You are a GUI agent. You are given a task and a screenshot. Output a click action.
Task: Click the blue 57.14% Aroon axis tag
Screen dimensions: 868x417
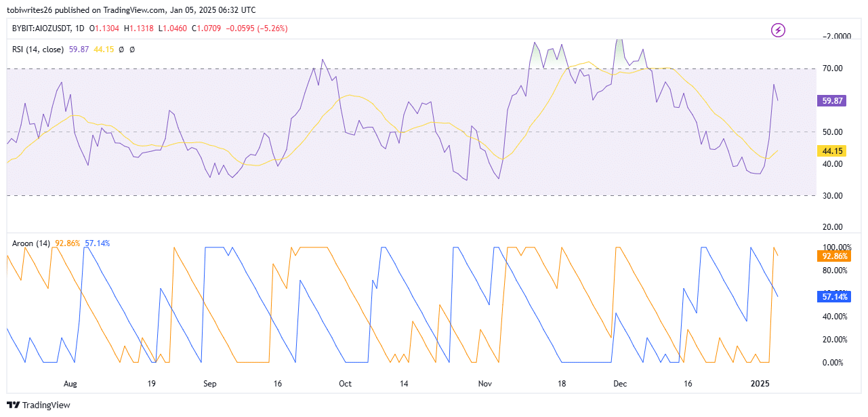835,297
